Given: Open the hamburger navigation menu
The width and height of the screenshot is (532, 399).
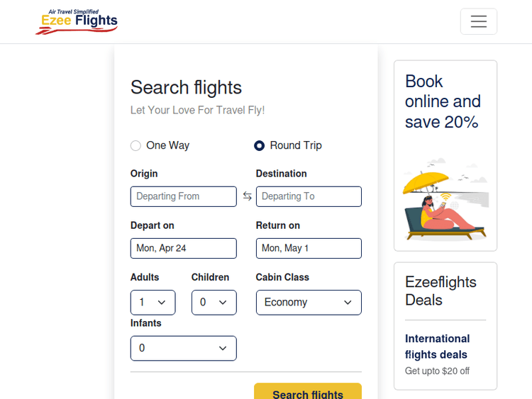Looking at the screenshot, I should point(478,21).
